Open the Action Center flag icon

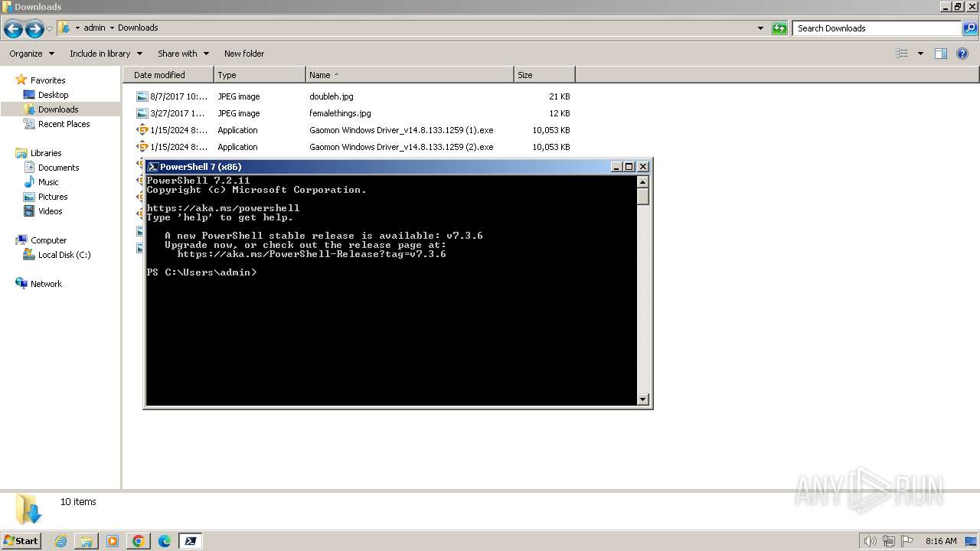[907, 541]
